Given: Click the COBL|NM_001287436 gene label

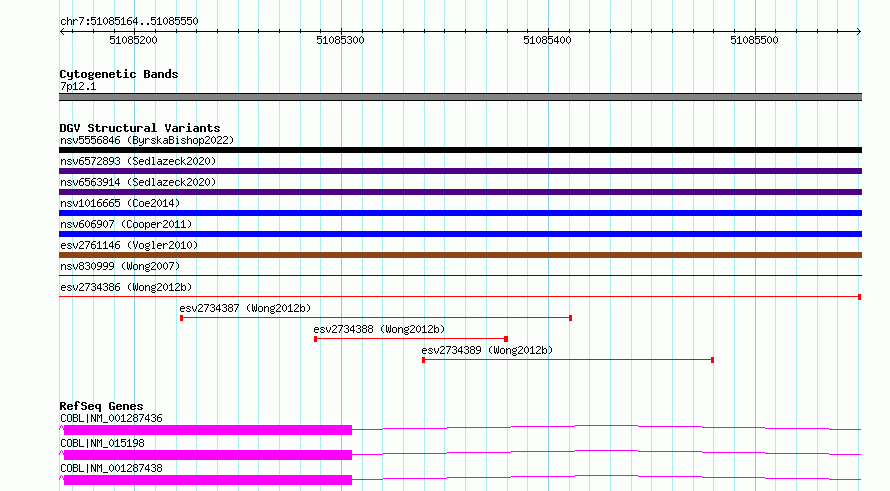Looking at the screenshot, I should point(111,418).
